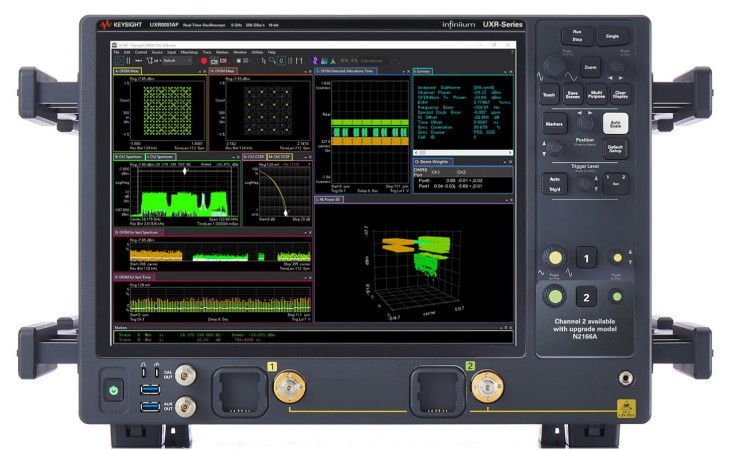Viewport: 731px width, 450px height.
Task: Click the yellow 1 channel label badge
Action: [272, 367]
